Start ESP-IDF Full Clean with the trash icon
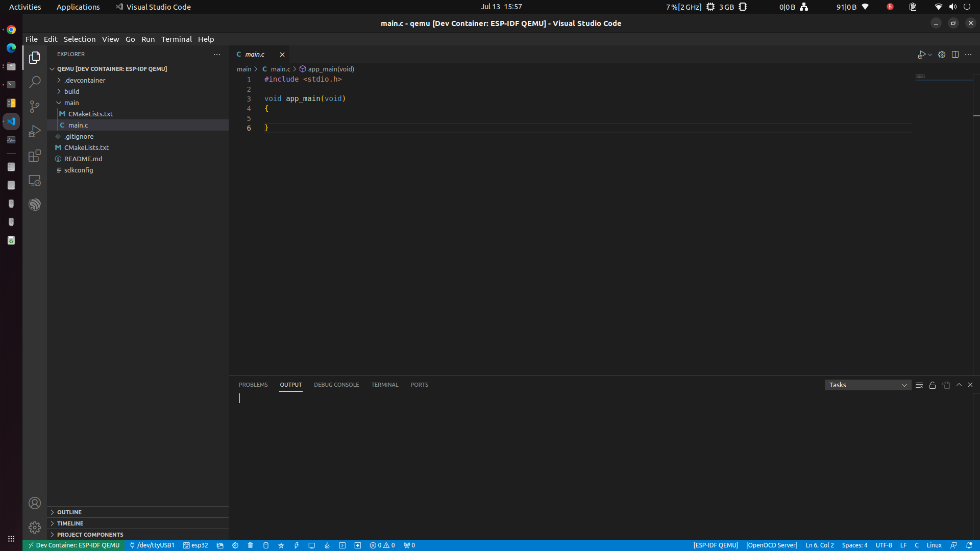Screen dimensions: 980x551 250,545
